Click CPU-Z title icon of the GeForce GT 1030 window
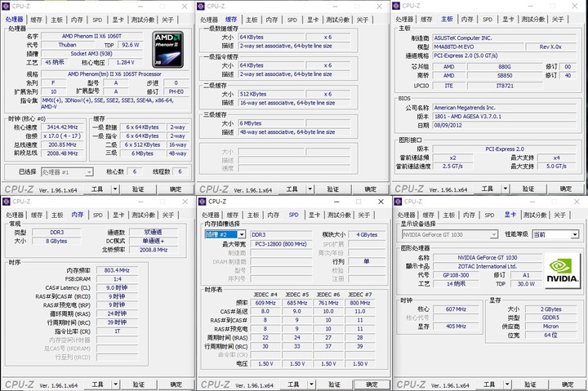 (x=399, y=202)
